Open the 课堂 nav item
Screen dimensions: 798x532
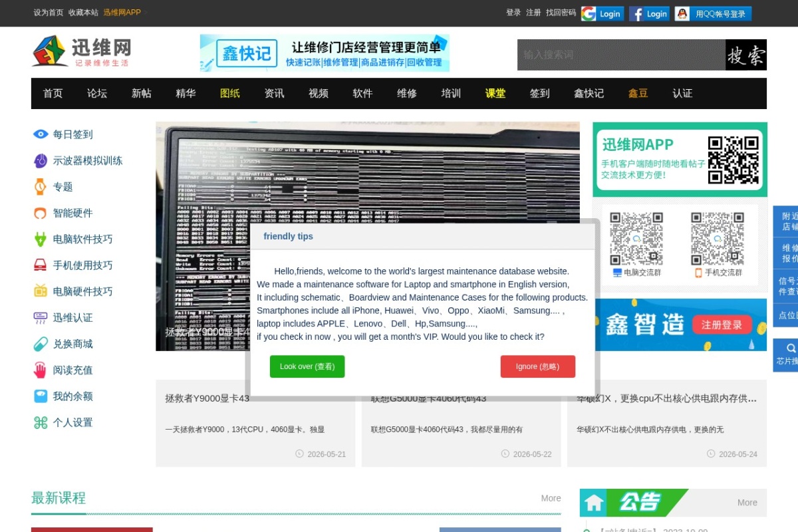[495, 94]
